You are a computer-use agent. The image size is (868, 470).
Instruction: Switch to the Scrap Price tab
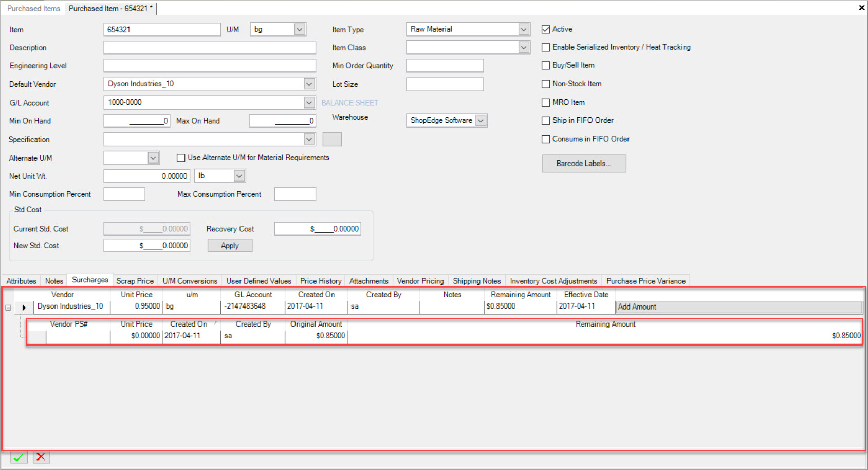pos(135,281)
